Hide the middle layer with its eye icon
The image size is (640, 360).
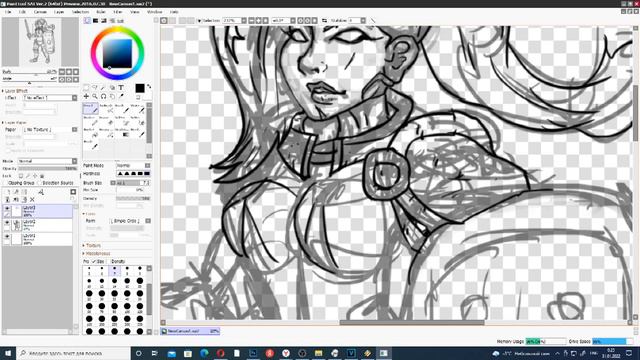(7, 223)
